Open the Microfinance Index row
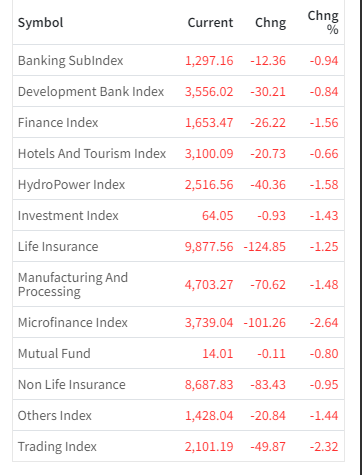The width and height of the screenshot is (362, 475). coord(178,322)
